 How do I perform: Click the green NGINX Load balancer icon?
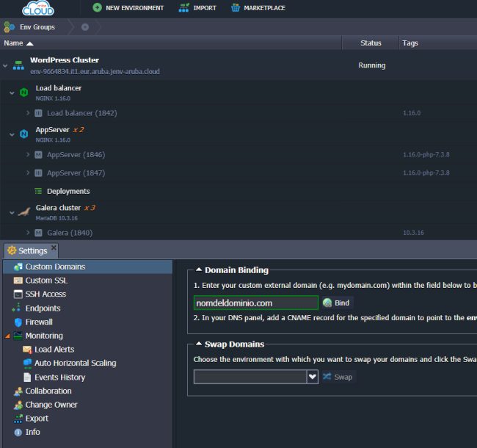click(23, 93)
